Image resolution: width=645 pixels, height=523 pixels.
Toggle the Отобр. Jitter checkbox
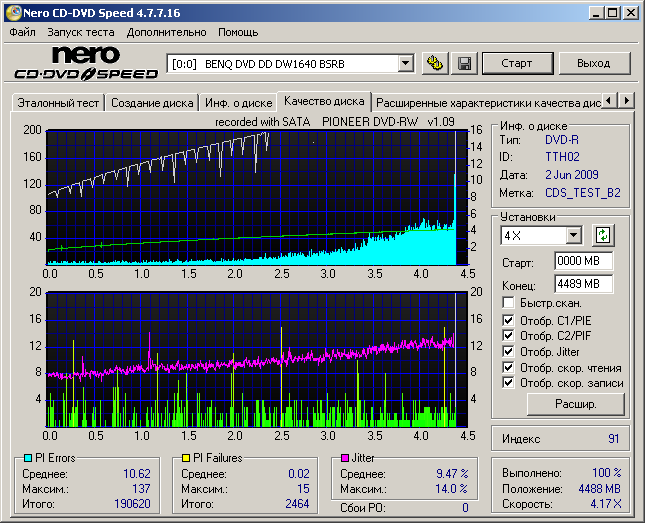coord(509,351)
